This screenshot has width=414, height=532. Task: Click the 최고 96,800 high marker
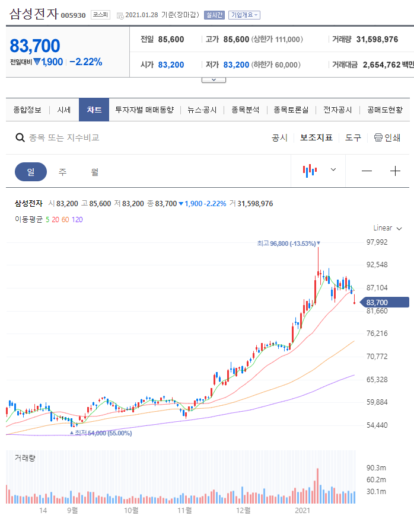pos(288,243)
